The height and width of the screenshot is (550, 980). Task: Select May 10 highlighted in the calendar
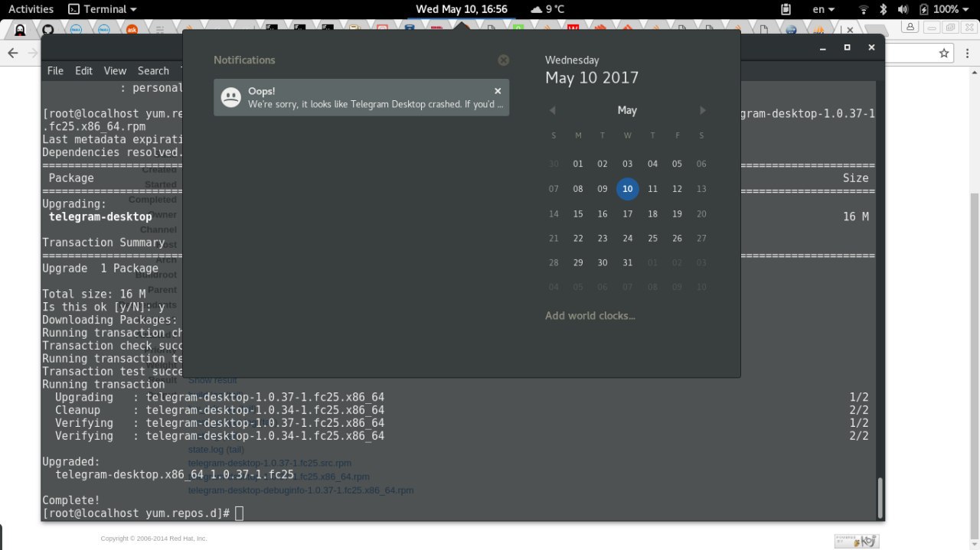pos(628,188)
